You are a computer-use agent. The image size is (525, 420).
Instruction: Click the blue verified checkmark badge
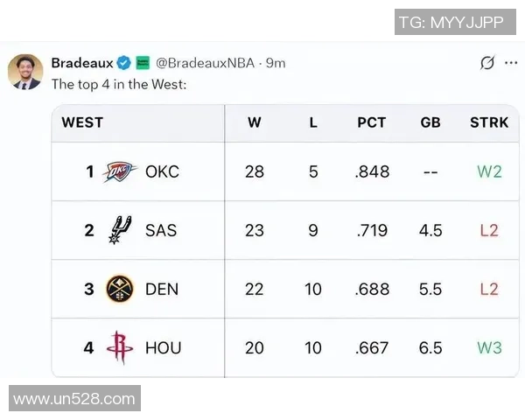click(124, 63)
